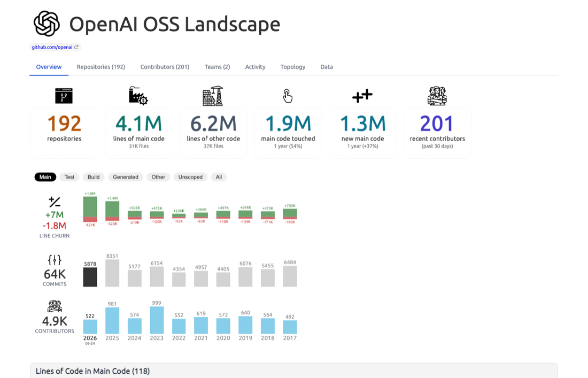Select the Generated scope filter
Image resolution: width=588 pixels, height=378 pixels.
coord(126,177)
